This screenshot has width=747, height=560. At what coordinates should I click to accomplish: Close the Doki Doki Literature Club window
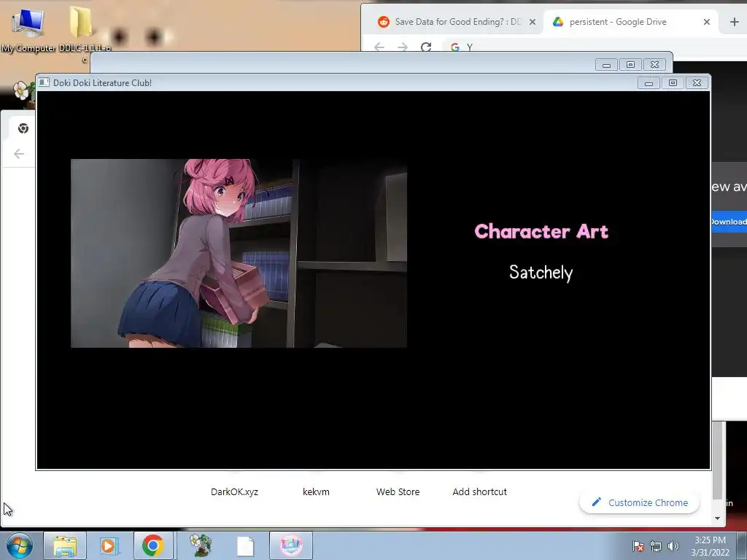point(697,83)
